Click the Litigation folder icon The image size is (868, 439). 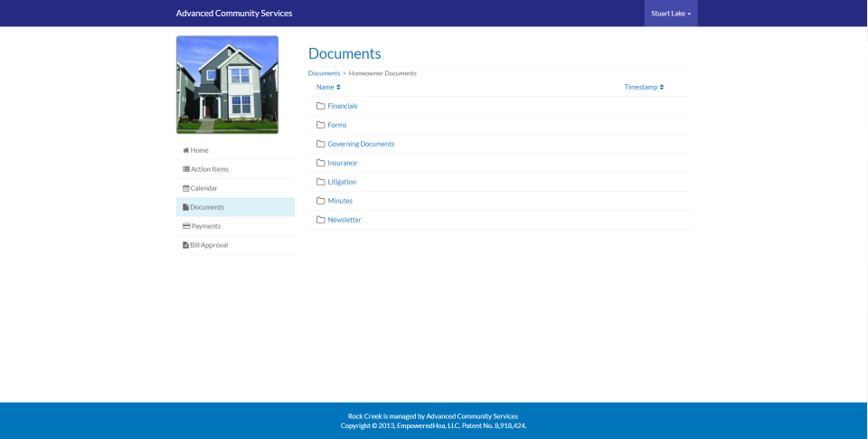(x=320, y=182)
